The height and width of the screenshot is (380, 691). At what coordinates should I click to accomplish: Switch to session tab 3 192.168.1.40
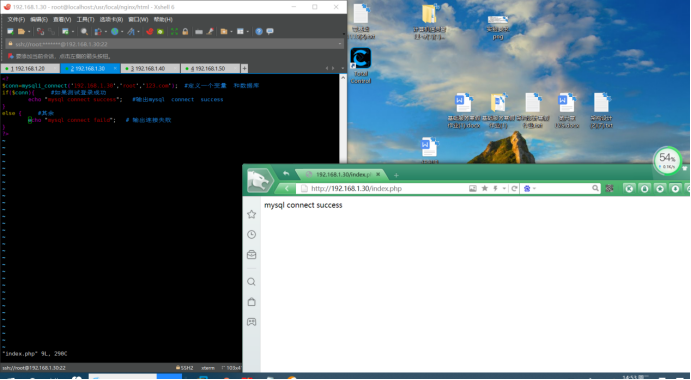pyautogui.click(x=150, y=68)
